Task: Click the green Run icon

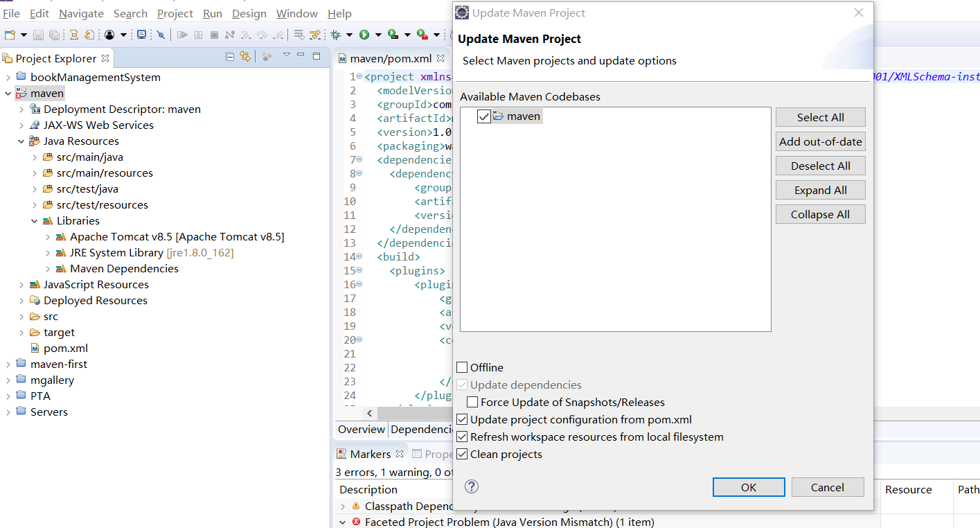Action: pyautogui.click(x=364, y=35)
